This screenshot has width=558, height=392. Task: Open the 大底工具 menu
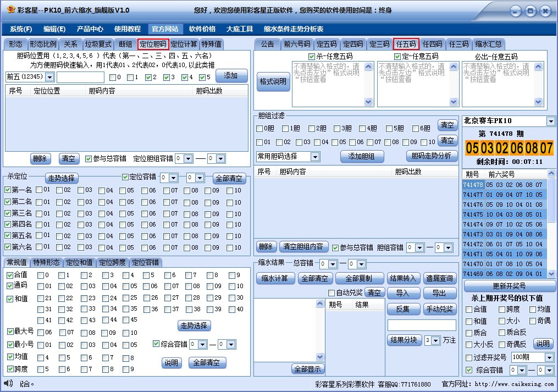point(239,28)
